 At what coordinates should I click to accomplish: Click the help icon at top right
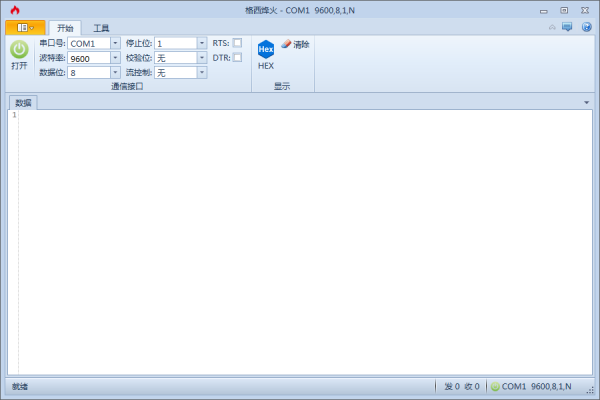coord(586,27)
